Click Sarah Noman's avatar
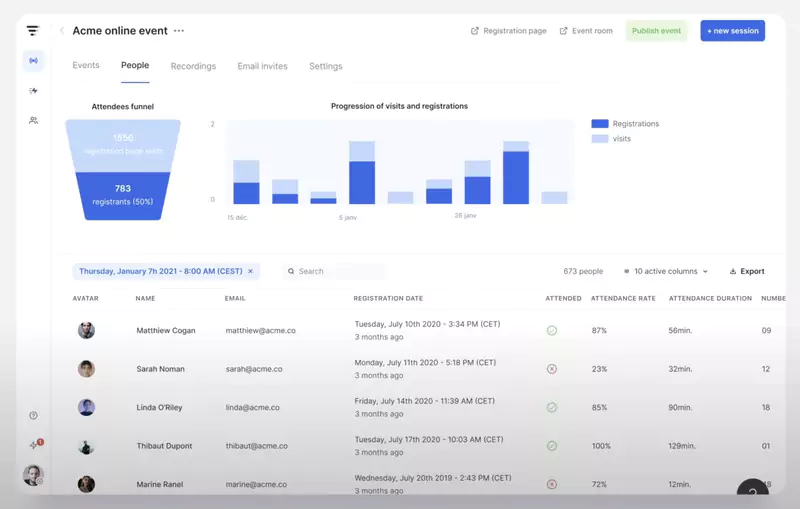The image size is (800, 509). [x=86, y=369]
